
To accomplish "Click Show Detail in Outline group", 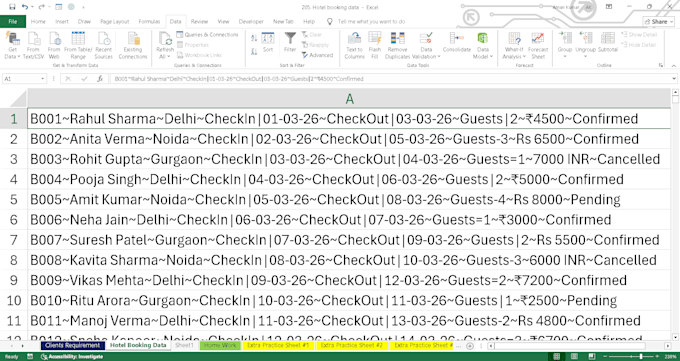I will coord(639,35).
